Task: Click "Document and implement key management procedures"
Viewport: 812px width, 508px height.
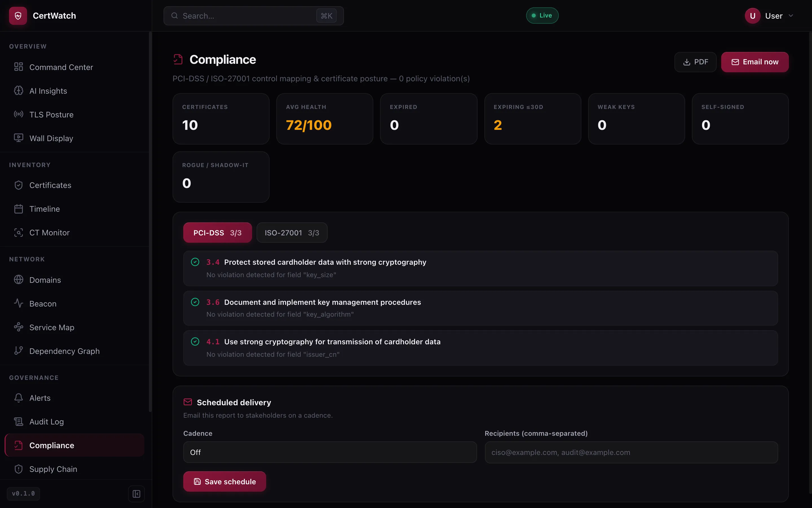Action: [x=323, y=302]
